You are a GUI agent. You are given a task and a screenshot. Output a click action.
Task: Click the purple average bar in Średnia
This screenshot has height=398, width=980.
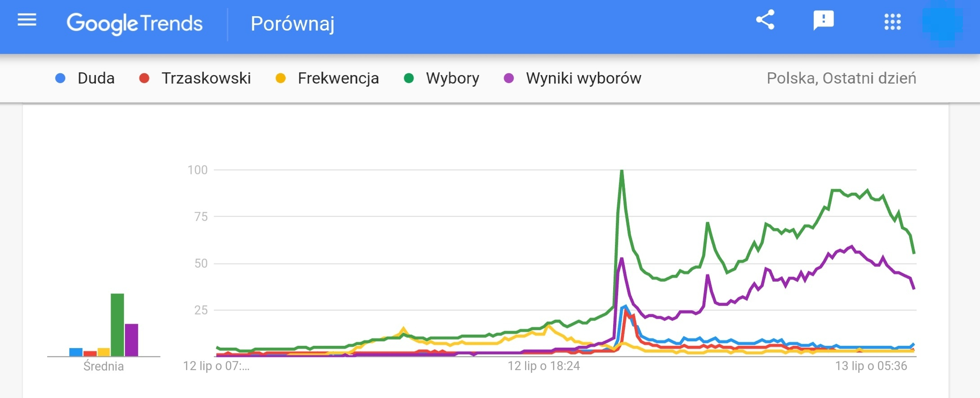tap(132, 340)
